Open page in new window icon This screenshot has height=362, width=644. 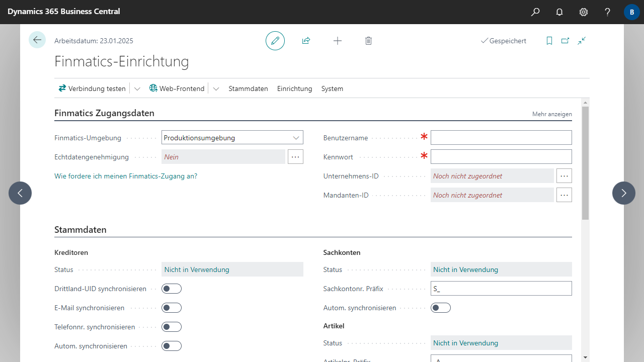[x=566, y=41]
